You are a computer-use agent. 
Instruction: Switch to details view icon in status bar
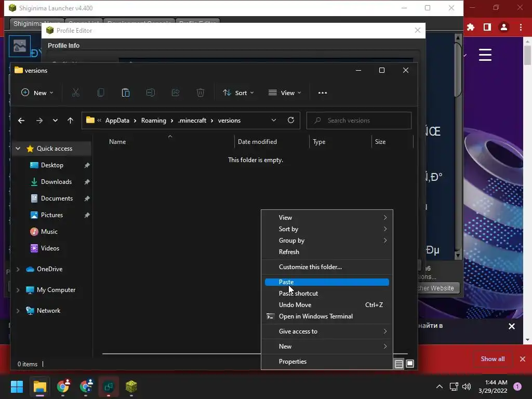(399, 364)
